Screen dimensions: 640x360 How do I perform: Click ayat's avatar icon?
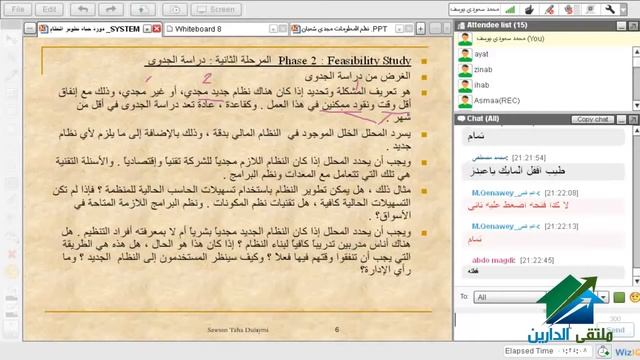tap(465, 54)
